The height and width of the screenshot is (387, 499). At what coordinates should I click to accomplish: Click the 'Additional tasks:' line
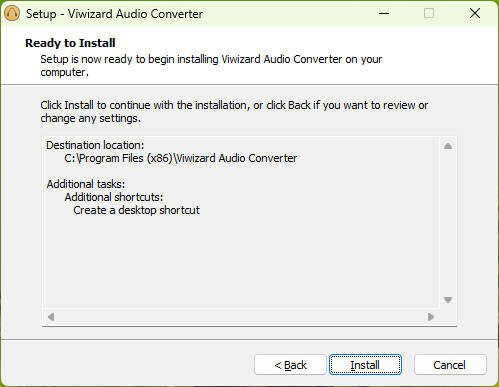pos(86,184)
